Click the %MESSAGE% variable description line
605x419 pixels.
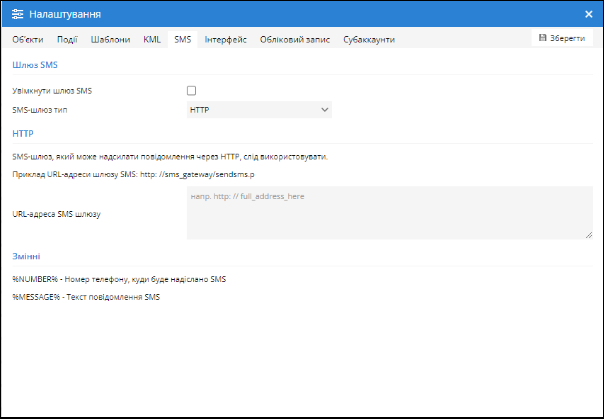pos(86,297)
